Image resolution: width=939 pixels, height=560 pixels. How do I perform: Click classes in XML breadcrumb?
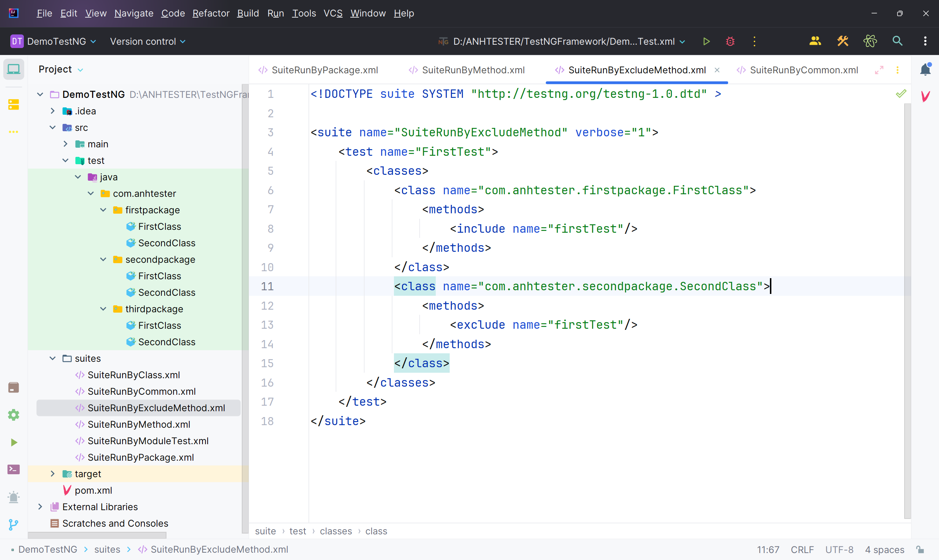[336, 531]
